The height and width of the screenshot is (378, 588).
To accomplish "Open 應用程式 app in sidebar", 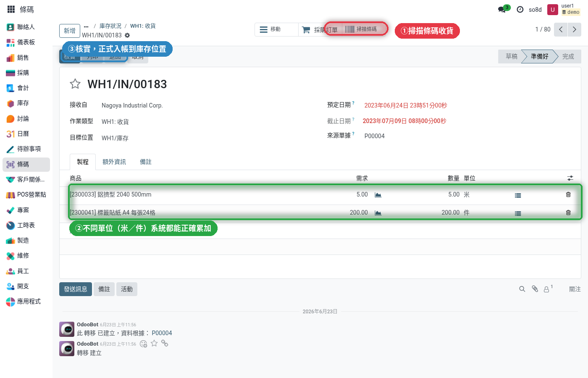I will [x=26, y=301].
